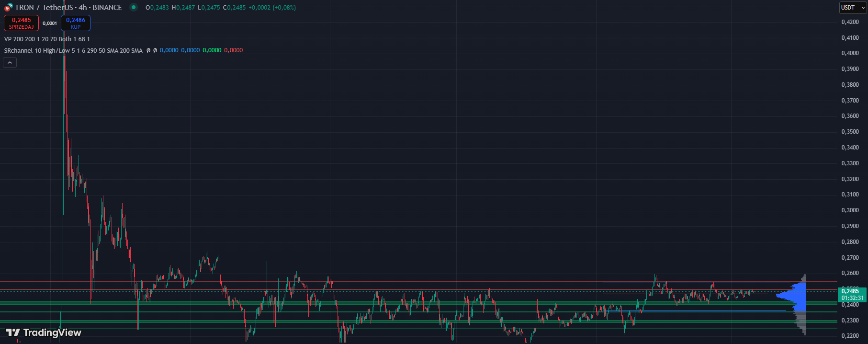The width and height of the screenshot is (868, 344).
Task: Select the SRchannel indicator legend row
Action: tap(73, 50)
